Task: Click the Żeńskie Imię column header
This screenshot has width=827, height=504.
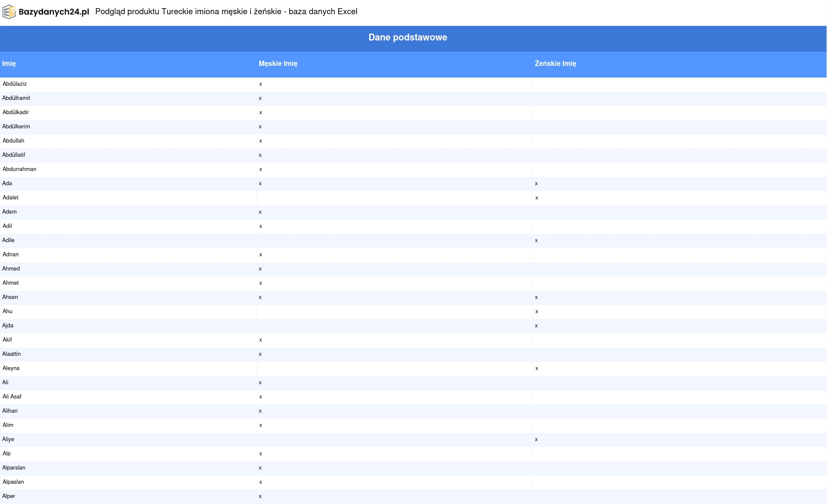Action: pos(555,64)
